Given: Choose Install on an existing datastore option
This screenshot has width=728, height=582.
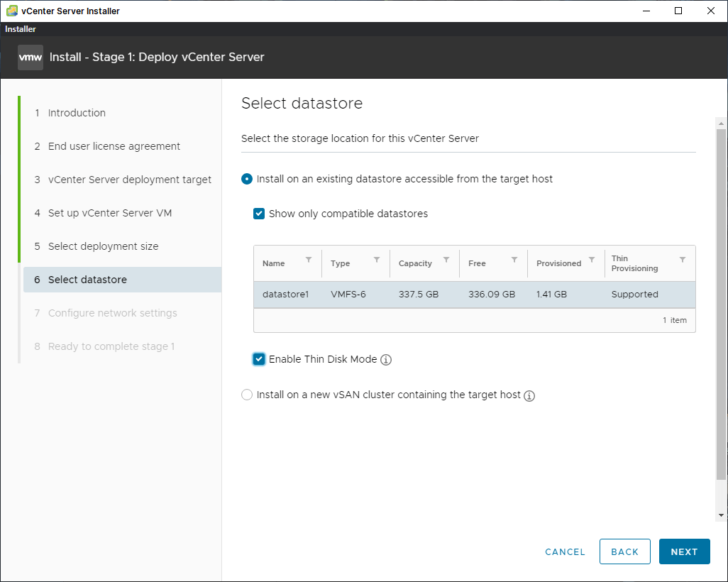Looking at the screenshot, I should click(x=247, y=179).
